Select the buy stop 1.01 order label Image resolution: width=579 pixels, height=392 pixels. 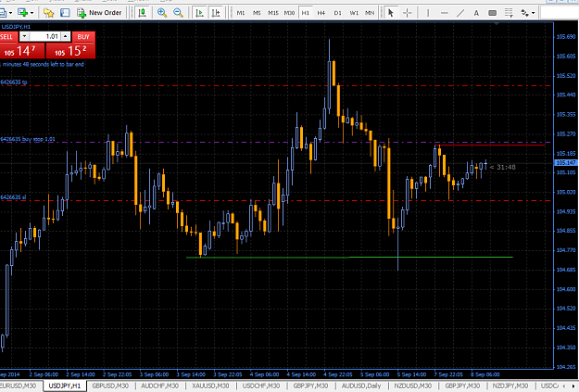28,139
